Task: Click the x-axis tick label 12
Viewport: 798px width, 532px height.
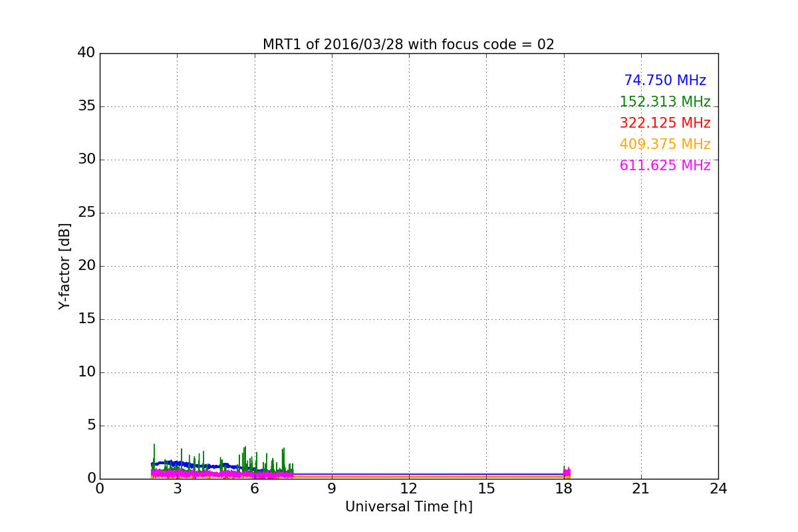Action: [409, 489]
